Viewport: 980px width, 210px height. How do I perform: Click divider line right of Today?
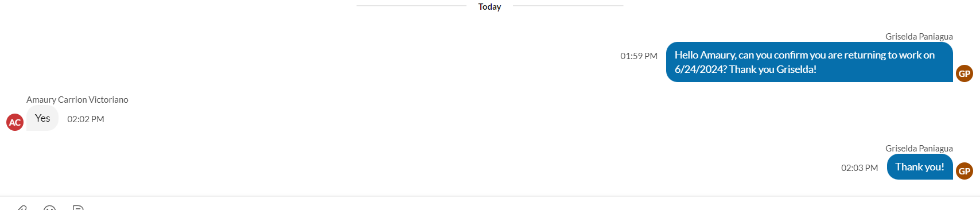point(568,6)
